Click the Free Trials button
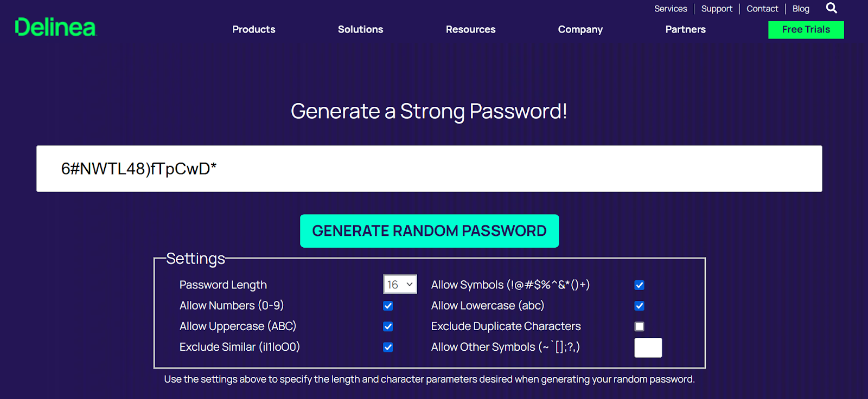This screenshot has width=868, height=399. coord(806,30)
